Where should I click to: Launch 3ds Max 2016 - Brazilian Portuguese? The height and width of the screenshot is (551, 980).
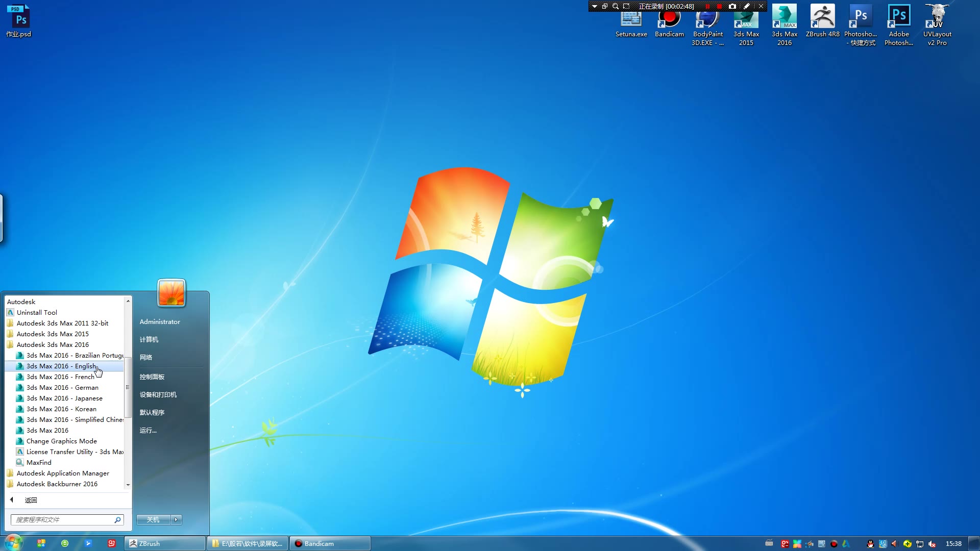(64, 355)
